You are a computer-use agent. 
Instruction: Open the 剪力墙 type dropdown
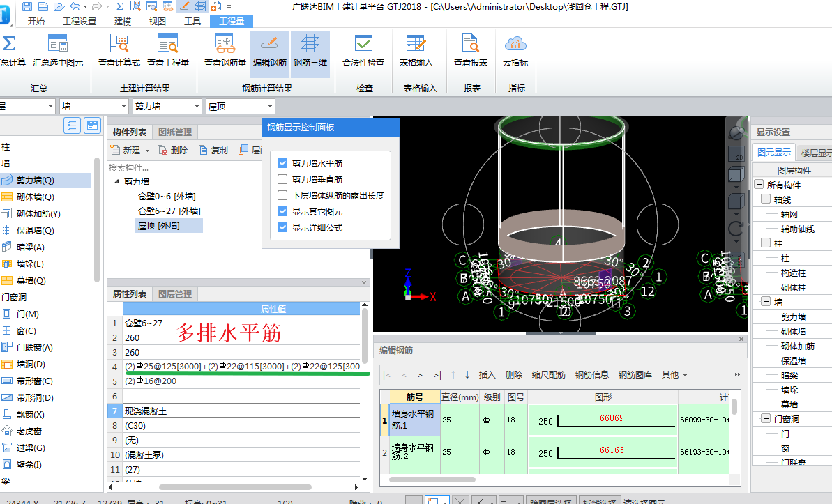click(167, 107)
